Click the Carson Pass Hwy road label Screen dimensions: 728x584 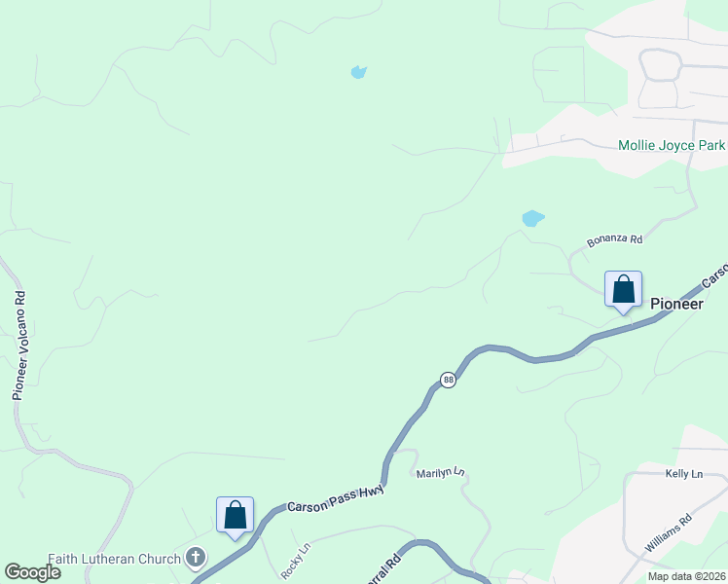pos(336,499)
